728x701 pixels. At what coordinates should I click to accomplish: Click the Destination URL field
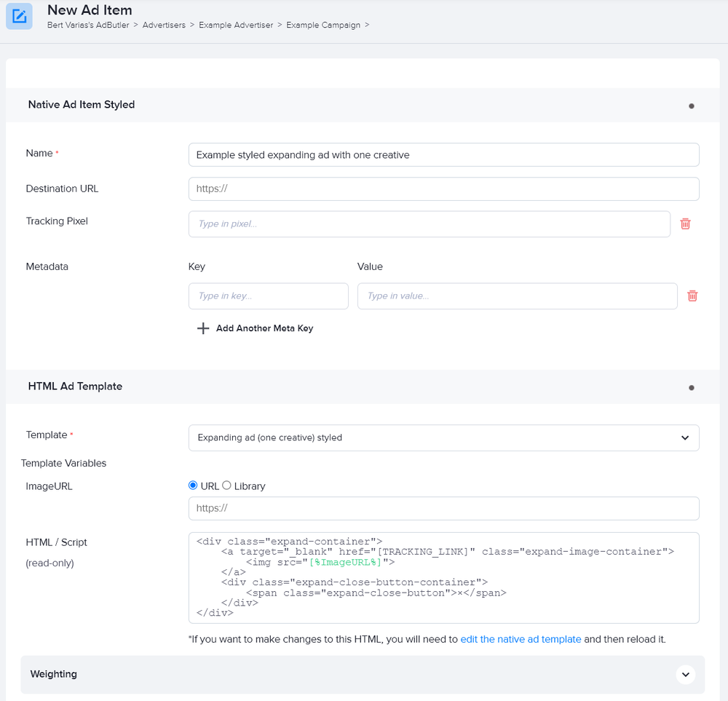click(x=443, y=189)
